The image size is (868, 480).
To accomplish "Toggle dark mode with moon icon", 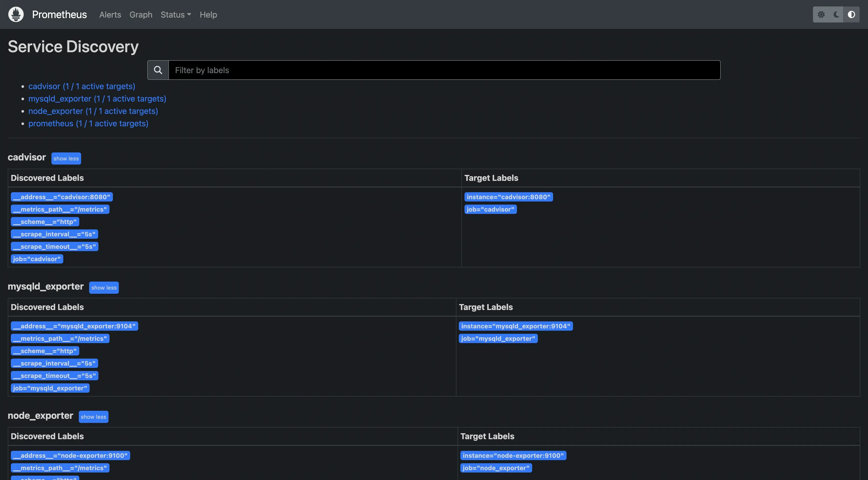I will coord(836,14).
